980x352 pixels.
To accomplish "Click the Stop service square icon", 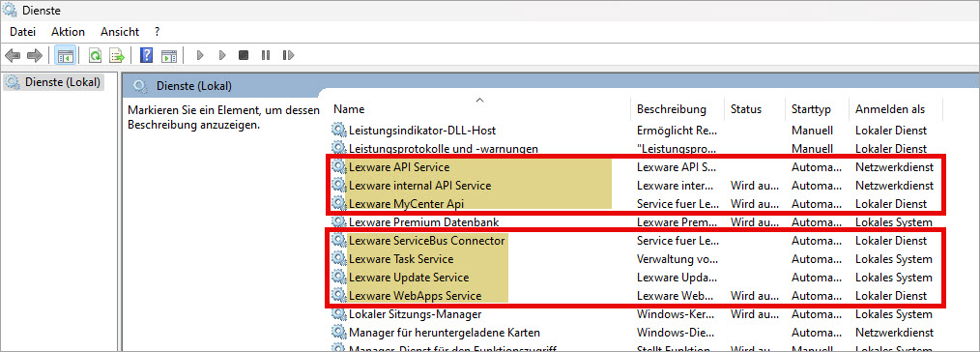I will pyautogui.click(x=244, y=56).
